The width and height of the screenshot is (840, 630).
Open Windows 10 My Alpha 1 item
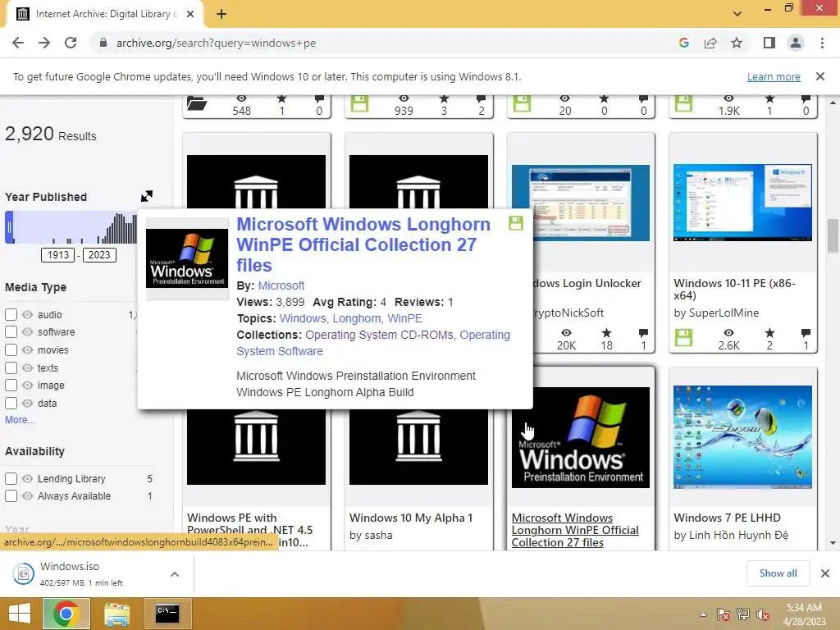[x=411, y=518]
